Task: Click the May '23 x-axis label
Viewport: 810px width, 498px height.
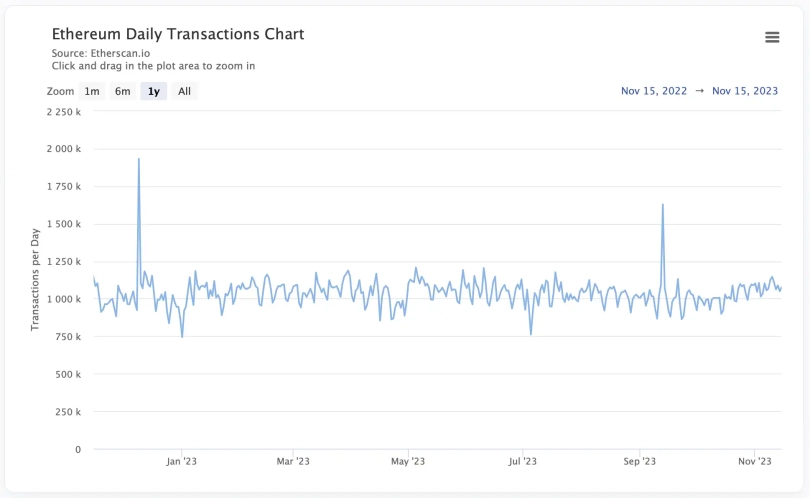Action: click(408, 461)
